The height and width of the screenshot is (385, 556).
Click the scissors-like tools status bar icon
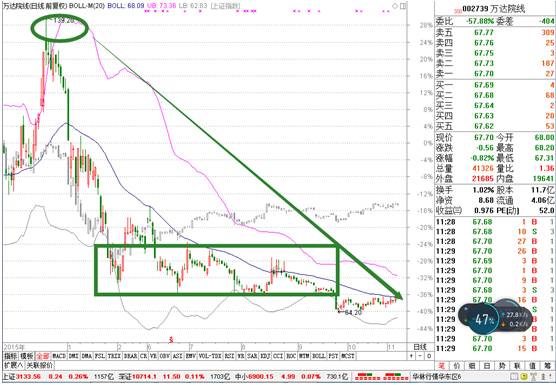coord(533,377)
